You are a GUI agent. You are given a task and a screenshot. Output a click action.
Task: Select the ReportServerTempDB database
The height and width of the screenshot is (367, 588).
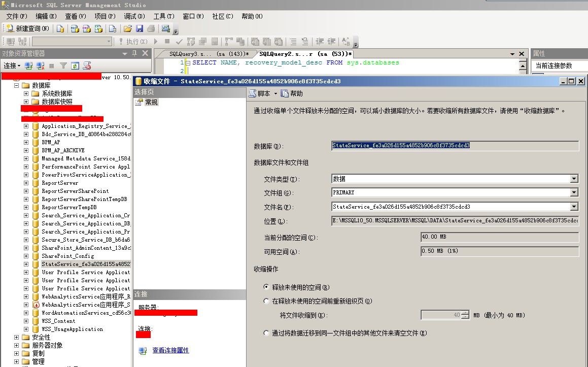point(70,207)
